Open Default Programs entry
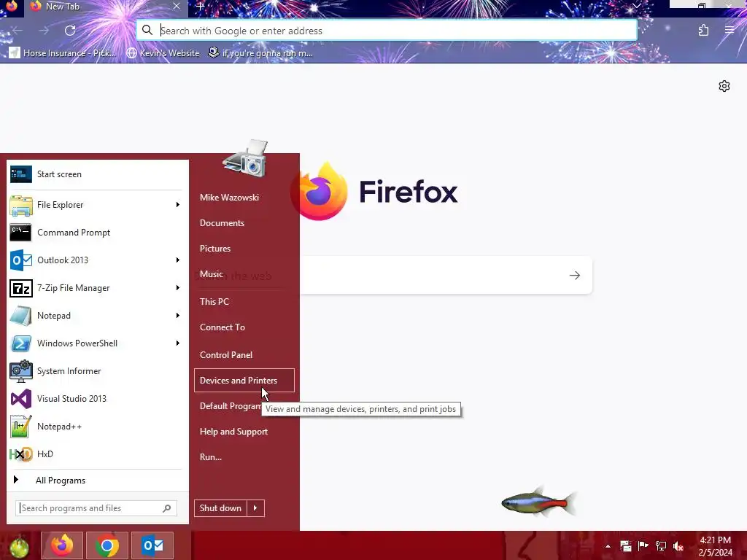Image resolution: width=747 pixels, height=560 pixels. point(231,406)
